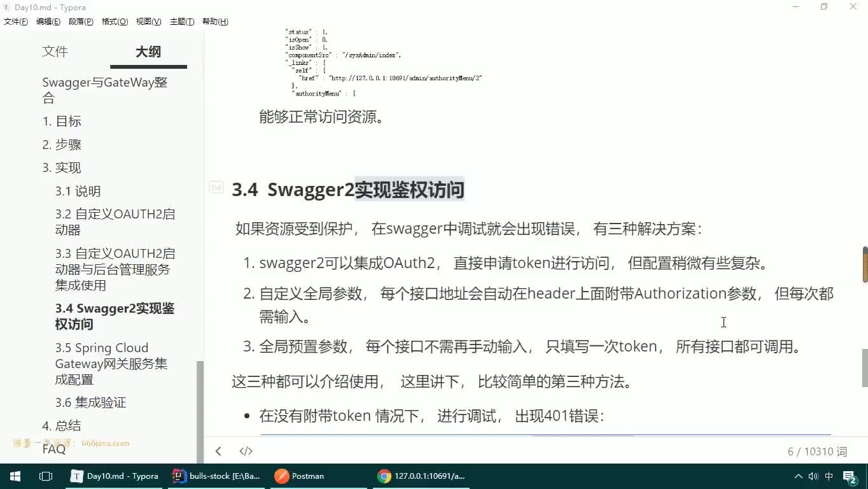Viewport: 868px width, 489px height.
Task: Go to outline item 3. 实现
Action: [x=62, y=167]
